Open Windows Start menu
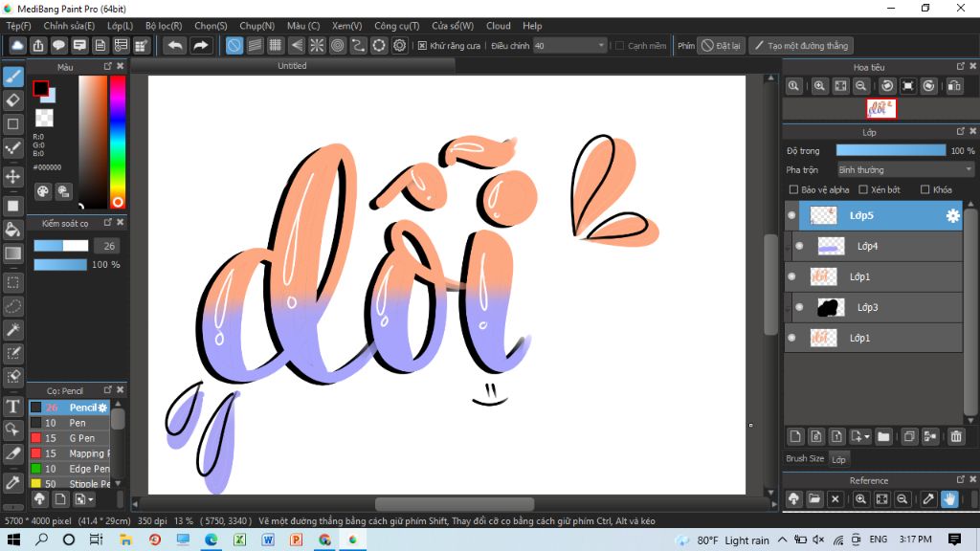980x551 pixels. (13, 540)
